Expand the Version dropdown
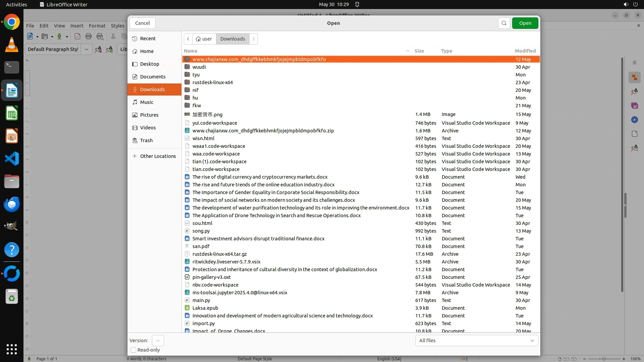644x362 pixels. [158, 341]
